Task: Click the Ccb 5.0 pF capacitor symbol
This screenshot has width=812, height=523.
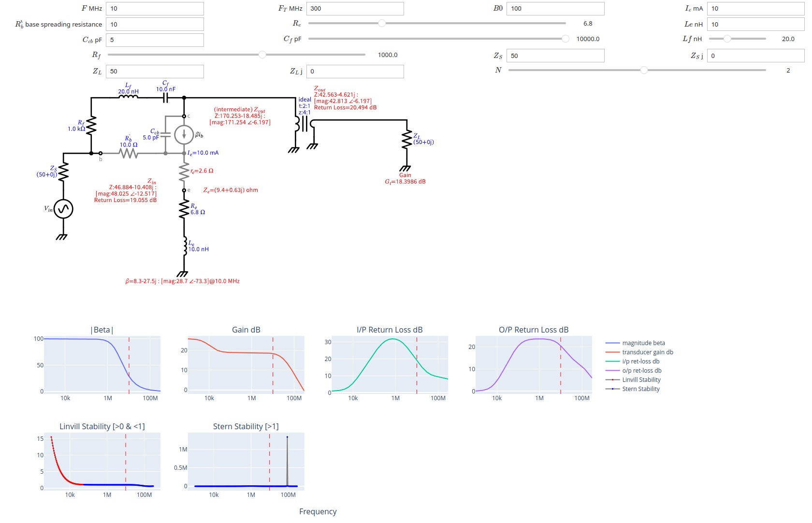Action: click(165, 134)
